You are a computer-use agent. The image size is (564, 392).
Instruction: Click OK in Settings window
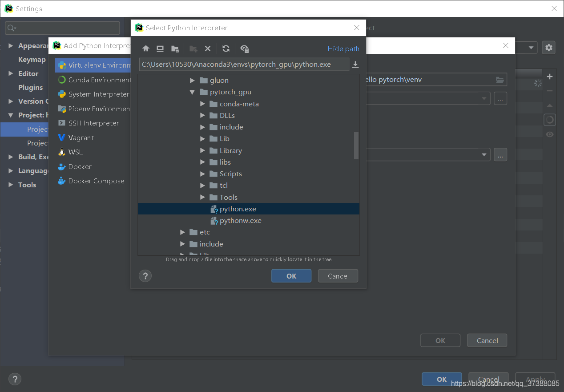442,379
